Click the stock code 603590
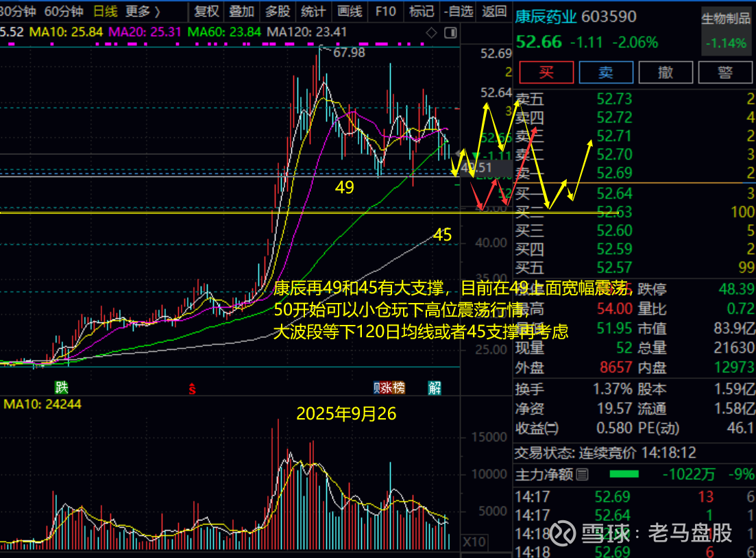Screen dimensions: 756x558 tap(609, 17)
